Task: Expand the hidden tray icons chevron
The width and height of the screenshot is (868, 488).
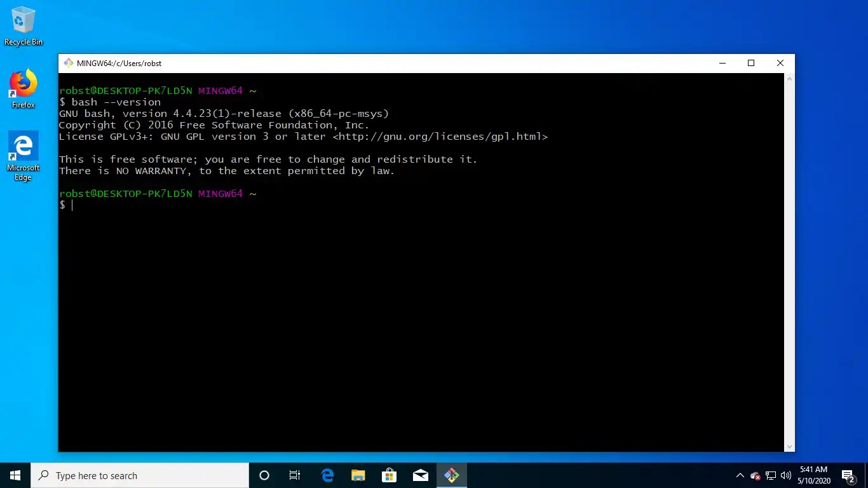Action: tap(740, 475)
